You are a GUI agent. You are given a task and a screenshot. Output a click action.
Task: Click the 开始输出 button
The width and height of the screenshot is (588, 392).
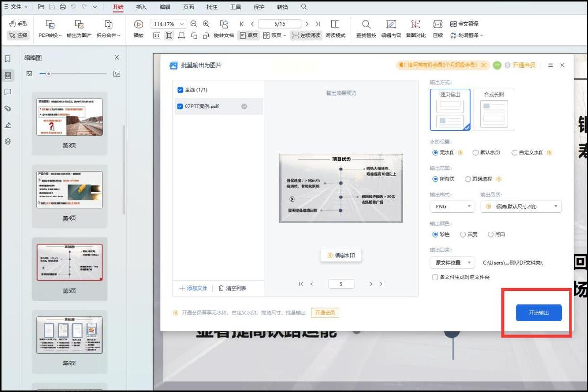538,313
